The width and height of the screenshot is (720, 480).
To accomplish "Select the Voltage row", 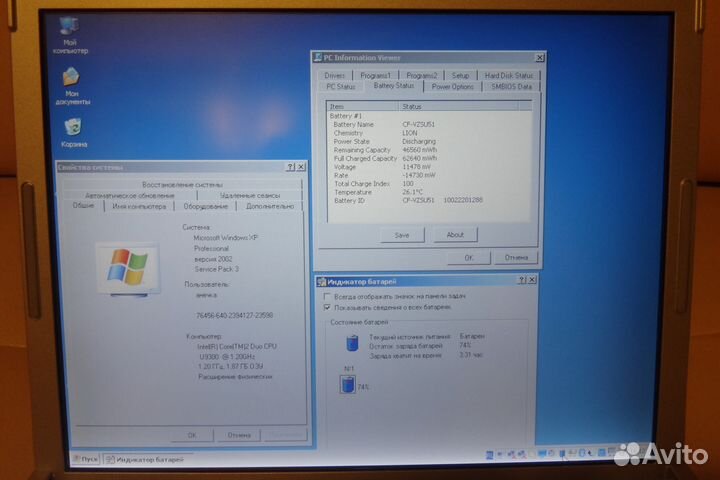I will point(429,167).
